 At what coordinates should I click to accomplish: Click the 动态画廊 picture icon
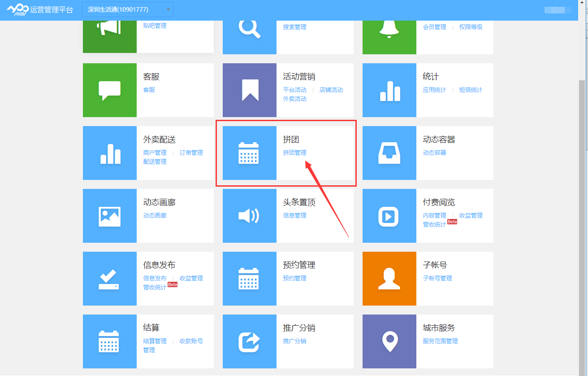click(110, 216)
